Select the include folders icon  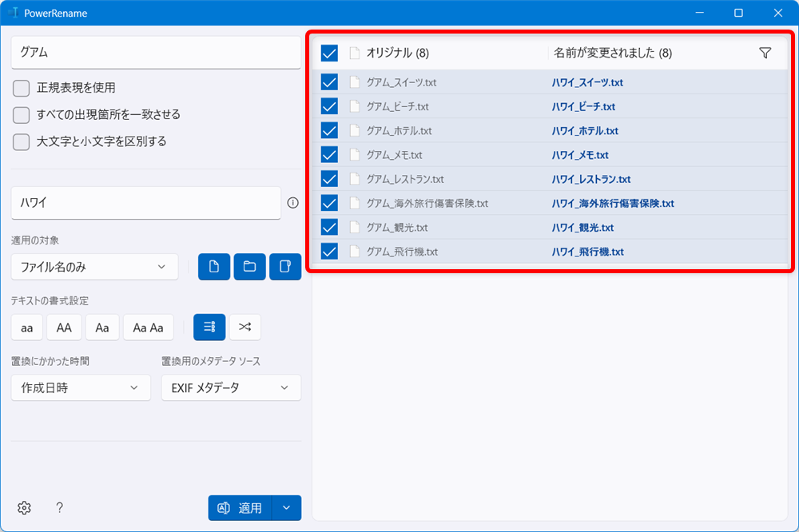pyautogui.click(x=249, y=266)
